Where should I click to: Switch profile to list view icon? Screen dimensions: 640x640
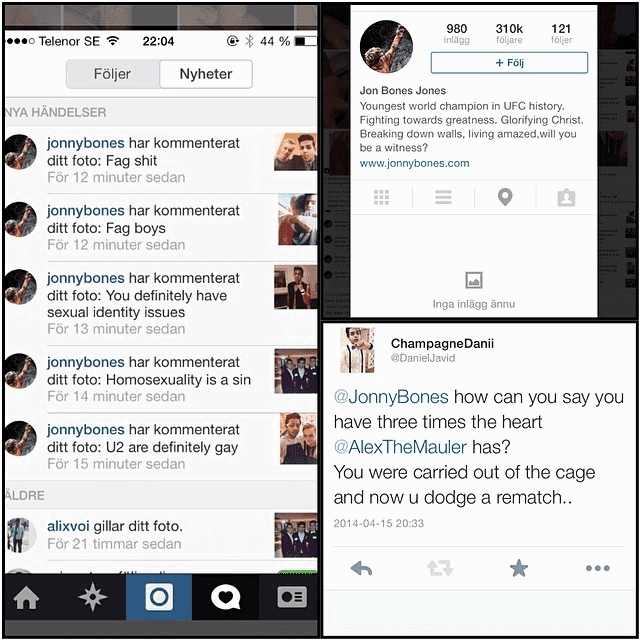click(443, 197)
